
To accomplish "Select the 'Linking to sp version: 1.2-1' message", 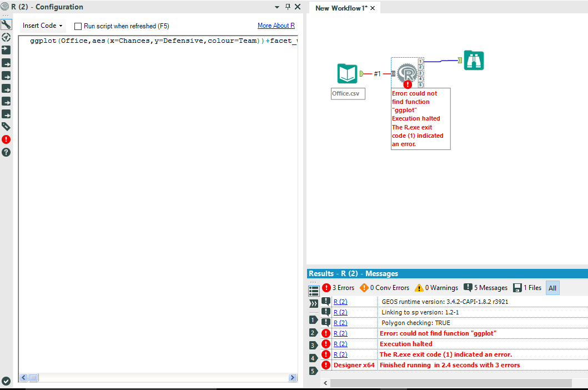I will 420,312.
